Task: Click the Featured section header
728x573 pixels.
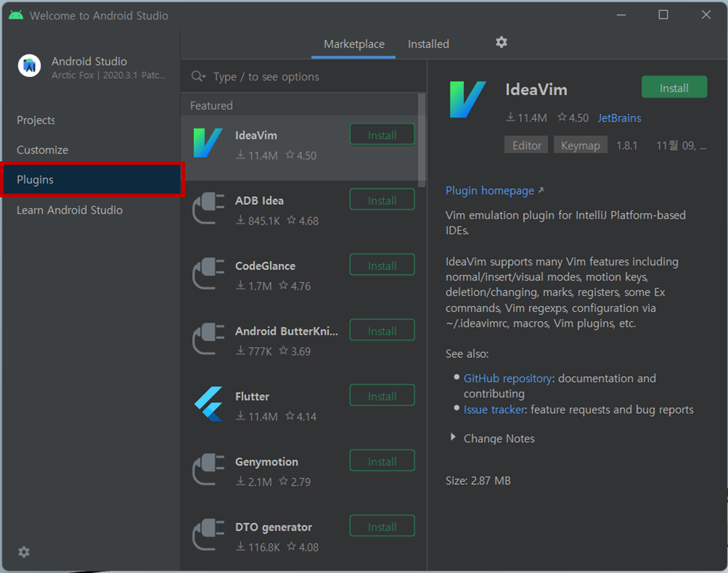Action: pyautogui.click(x=211, y=106)
